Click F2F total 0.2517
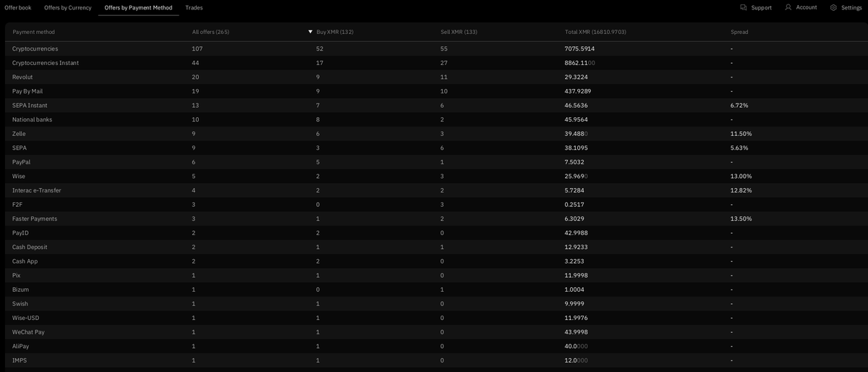868x372 pixels. pyautogui.click(x=574, y=204)
